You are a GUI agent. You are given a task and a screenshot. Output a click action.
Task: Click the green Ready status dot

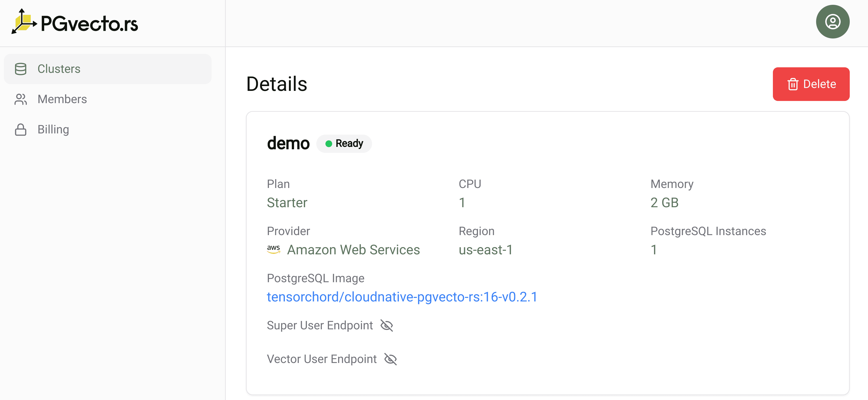[329, 144]
